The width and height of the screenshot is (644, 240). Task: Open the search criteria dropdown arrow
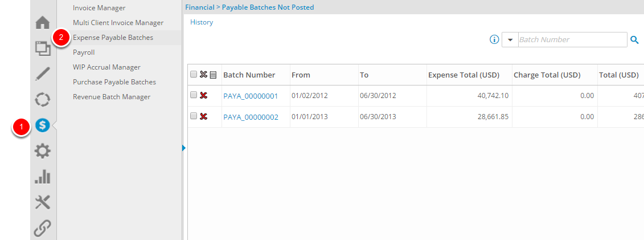click(x=510, y=40)
